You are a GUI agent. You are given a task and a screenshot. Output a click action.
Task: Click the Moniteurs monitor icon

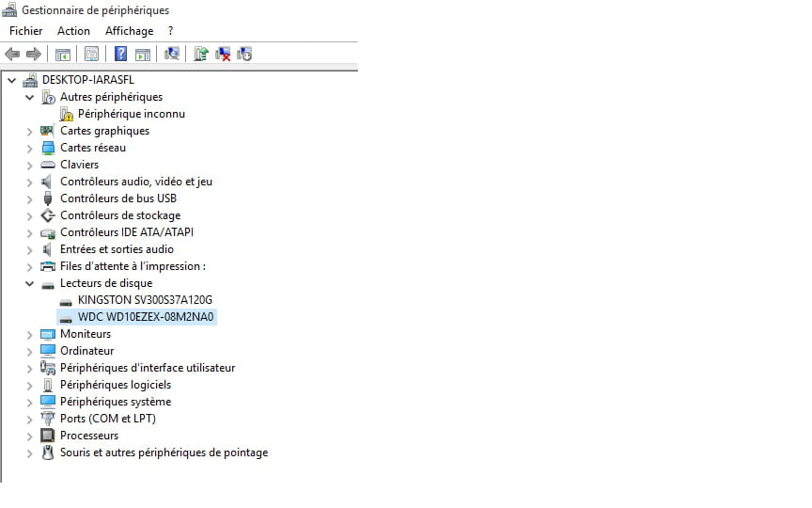tap(48, 334)
